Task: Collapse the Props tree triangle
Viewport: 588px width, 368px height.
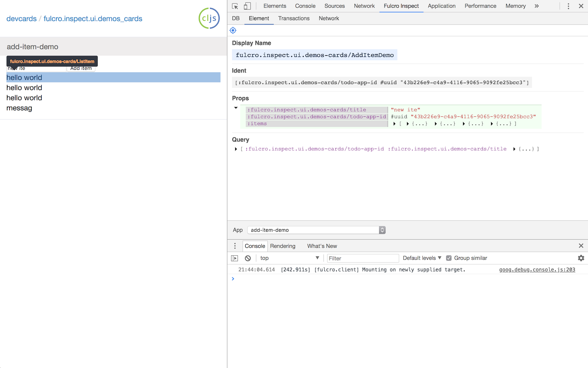Action: [236, 108]
